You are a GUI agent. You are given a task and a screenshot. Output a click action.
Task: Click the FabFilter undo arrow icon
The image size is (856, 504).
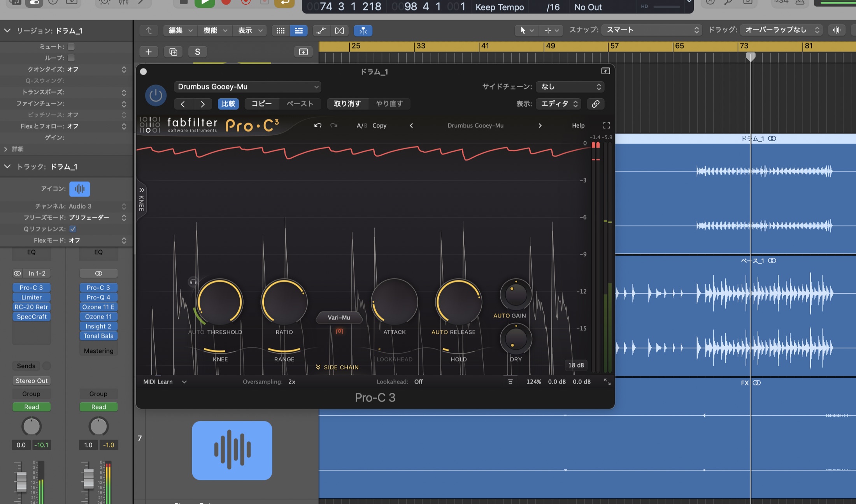coord(318,125)
